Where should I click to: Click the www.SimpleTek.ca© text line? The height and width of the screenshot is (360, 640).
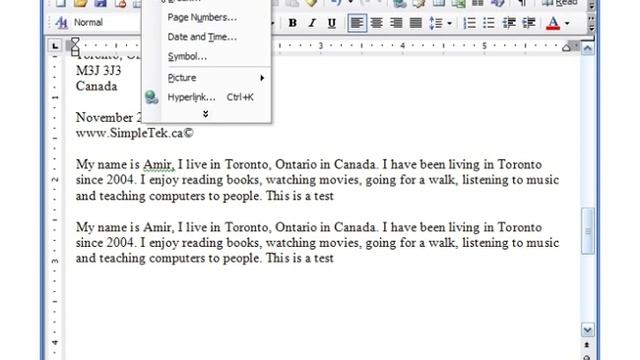pyautogui.click(x=135, y=133)
